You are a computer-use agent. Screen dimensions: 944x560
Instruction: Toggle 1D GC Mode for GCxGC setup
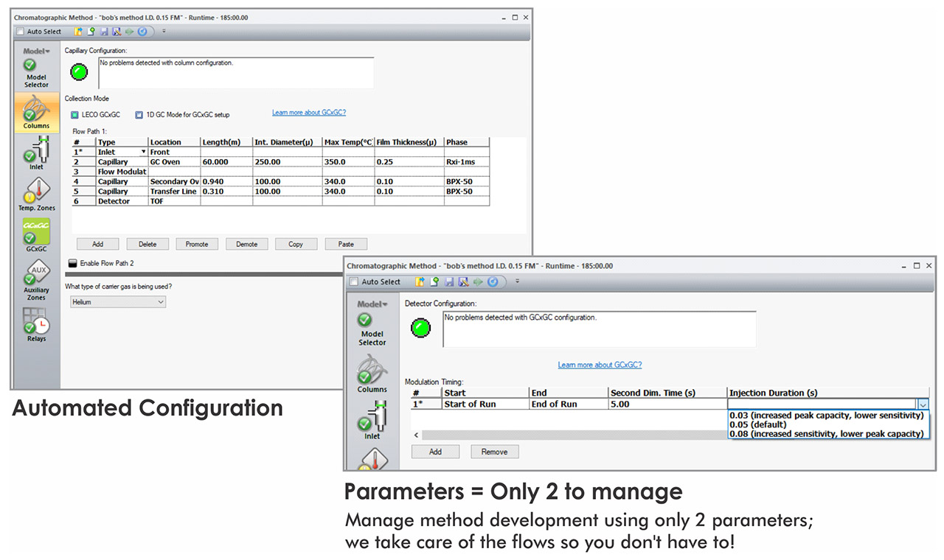tap(139, 115)
